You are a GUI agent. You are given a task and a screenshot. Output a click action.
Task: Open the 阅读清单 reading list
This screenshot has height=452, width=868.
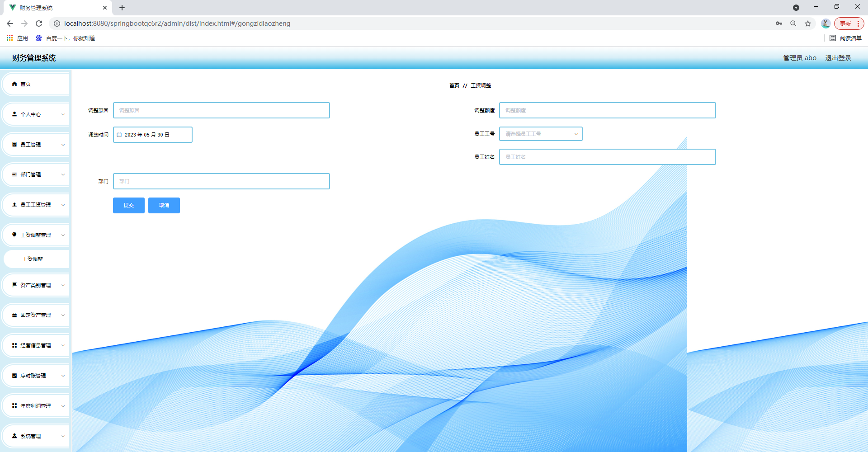click(845, 38)
